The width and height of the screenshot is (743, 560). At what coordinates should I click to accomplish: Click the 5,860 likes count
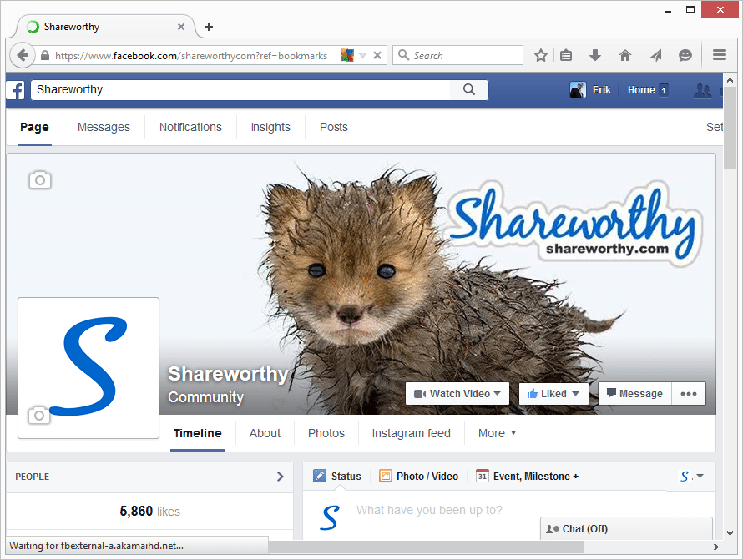[149, 512]
